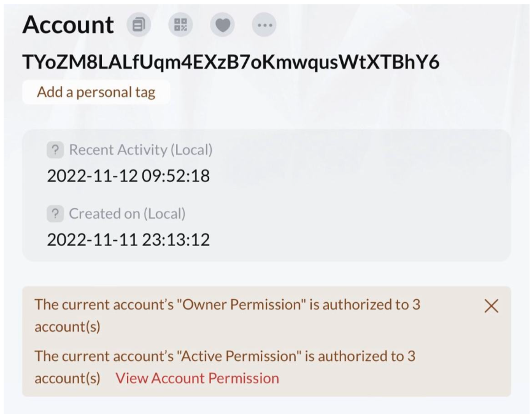Select the address TYoZM8LALfUqm4EXzB7oKmwqusWtXTBhY6
This screenshot has width=532, height=415.
coord(231,62)
